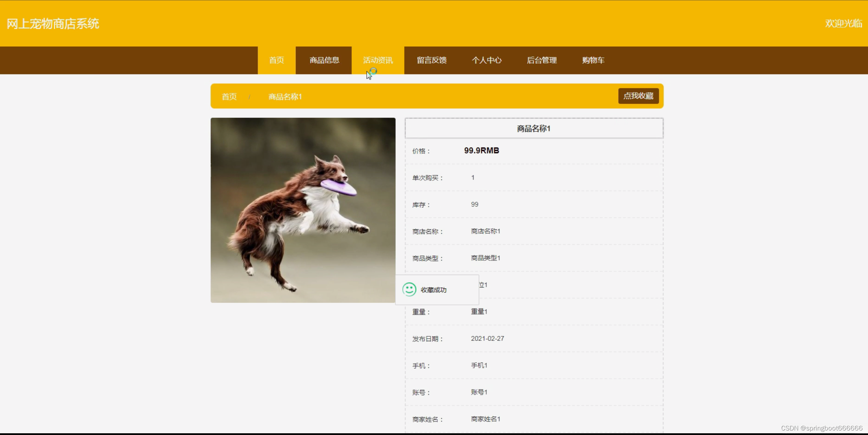Image resolution: width=868 pixels, height=435 pixels.
Task: Open the 购物车 shopping cart
Action: [593, 60]
